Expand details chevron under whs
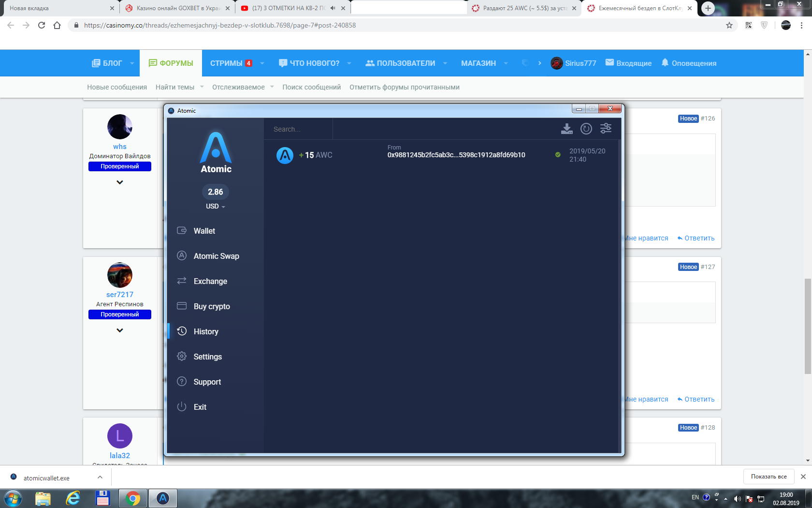Viewport: 812px width, 508px height. (x=120, y=182)
